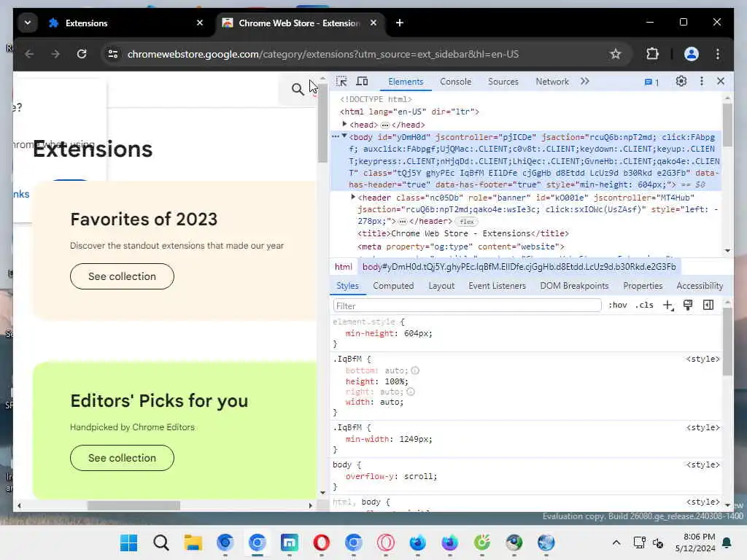Image resolution: width=747 pixels, height=560 pixels.
Task: Go forward with the forward arrow
Action: point(55,54)
